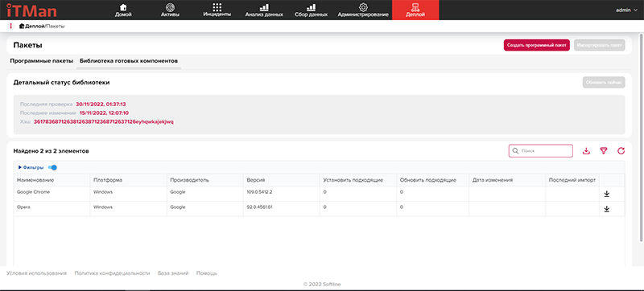Select the Google Chrome row name
The image size is (644, 291).
tap(33, 192)
